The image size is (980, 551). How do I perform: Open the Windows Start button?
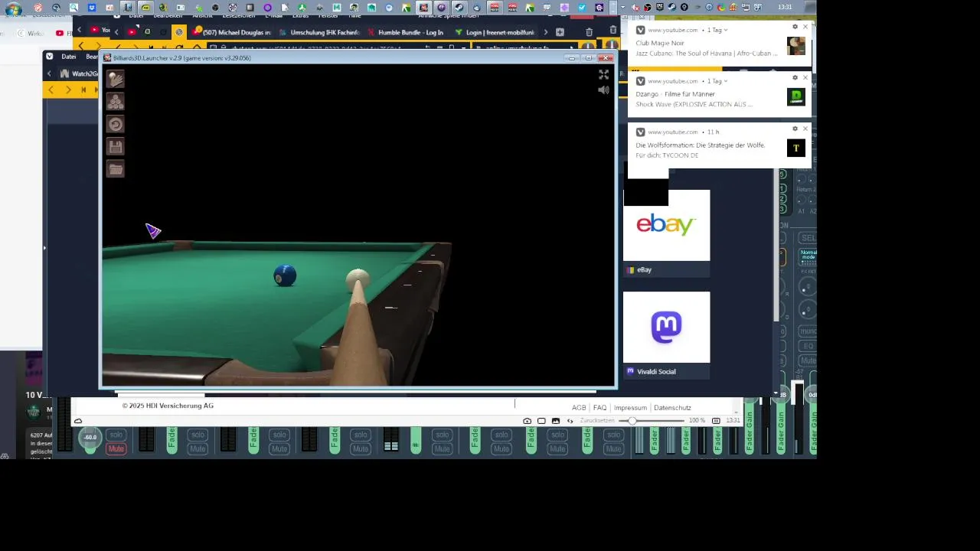coord(13,9)
